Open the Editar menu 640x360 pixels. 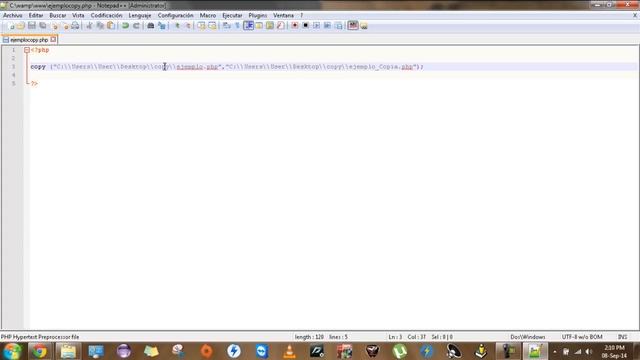pos(36,16)
